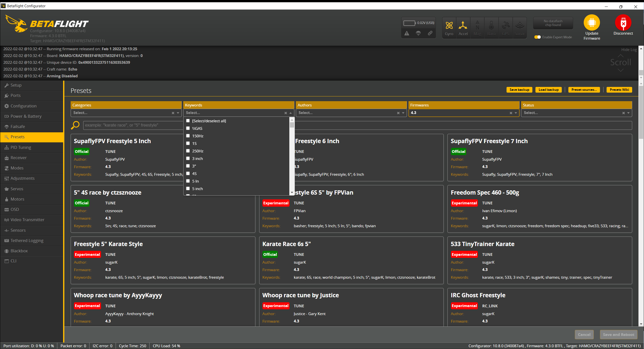The height and width of the screenshot is (349, 644).
Task: Click the link status icon
Action: coord(430,33)
